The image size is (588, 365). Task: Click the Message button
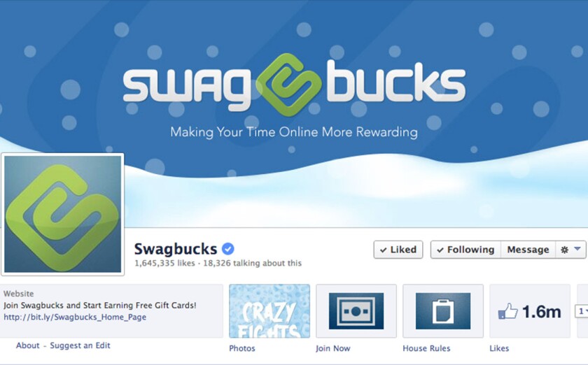(x=528, y=250)
